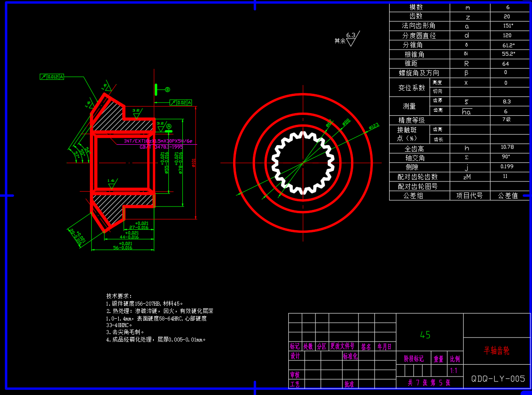Click the '技术要求:' heading
Image resolution: width=532 pixels, height=395 pixels.
point(119,296)
